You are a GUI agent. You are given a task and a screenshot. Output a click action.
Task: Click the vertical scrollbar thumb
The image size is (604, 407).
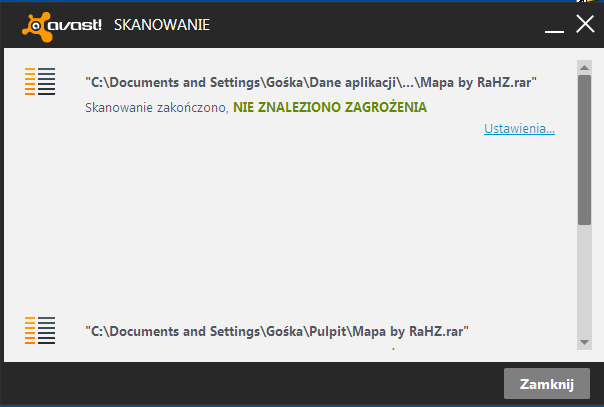(x=584, y=150)
